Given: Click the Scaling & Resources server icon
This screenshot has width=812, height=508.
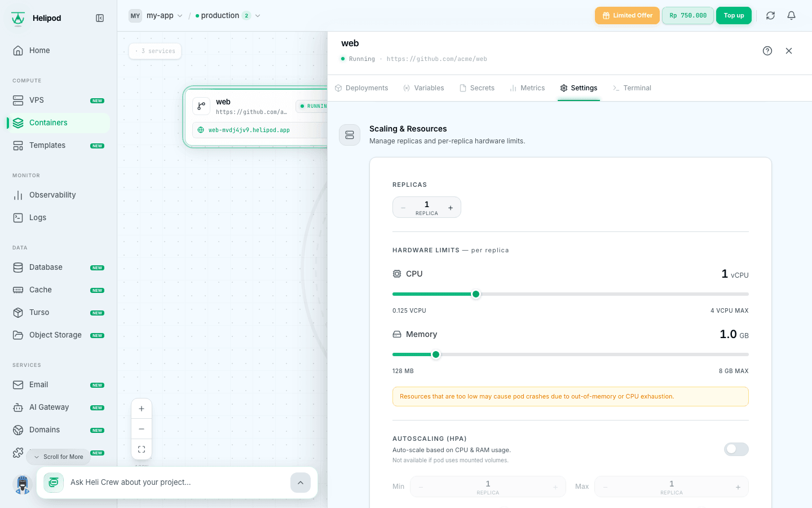Looking at the screenshot, I should point(350,135).
